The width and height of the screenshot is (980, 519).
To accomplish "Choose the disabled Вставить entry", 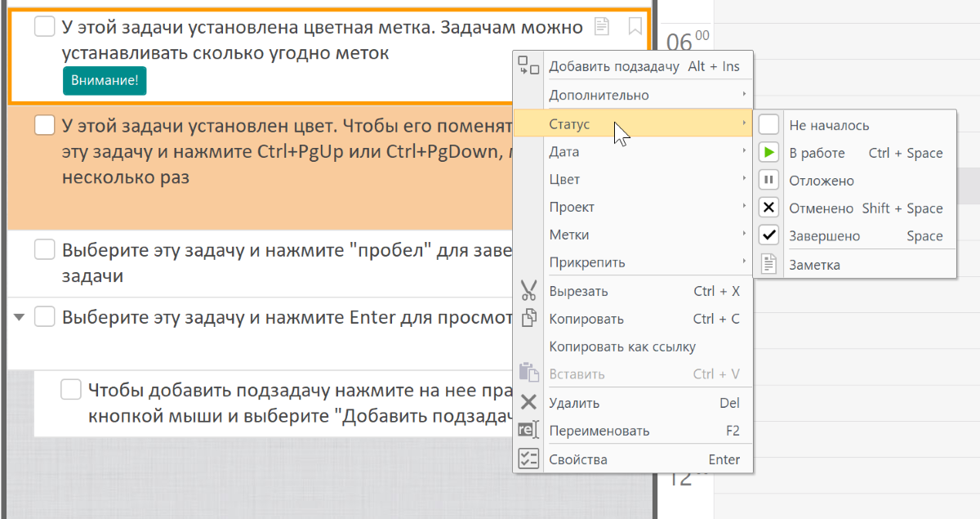I will click(633, 374).
